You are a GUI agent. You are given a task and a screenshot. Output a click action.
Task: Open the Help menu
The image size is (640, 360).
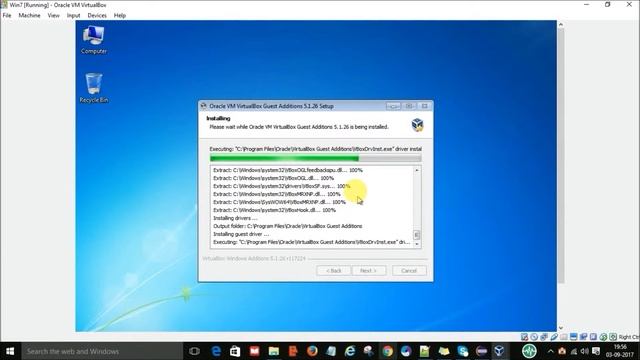(120, 16)
